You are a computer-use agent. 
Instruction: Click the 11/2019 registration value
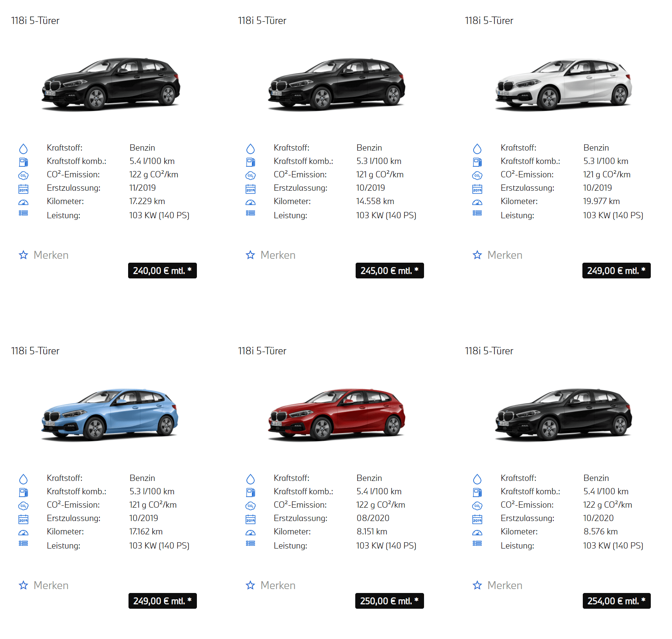(x=143, y=188)
